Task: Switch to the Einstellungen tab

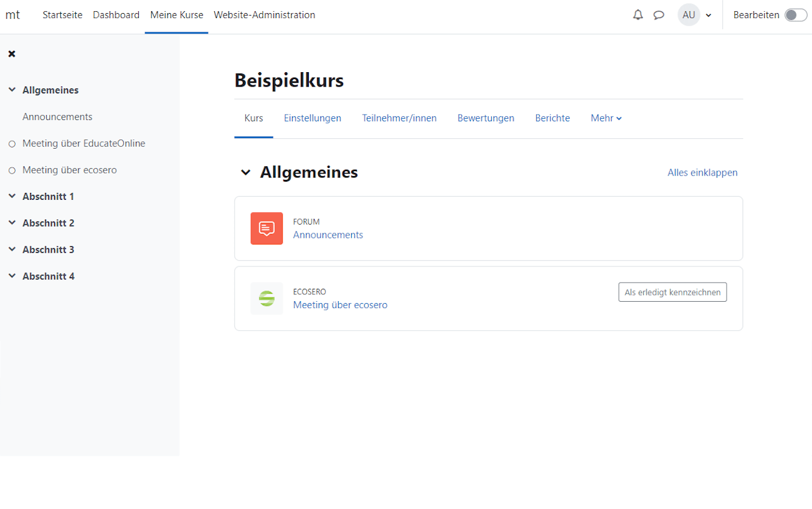Action: pos(313,118)
